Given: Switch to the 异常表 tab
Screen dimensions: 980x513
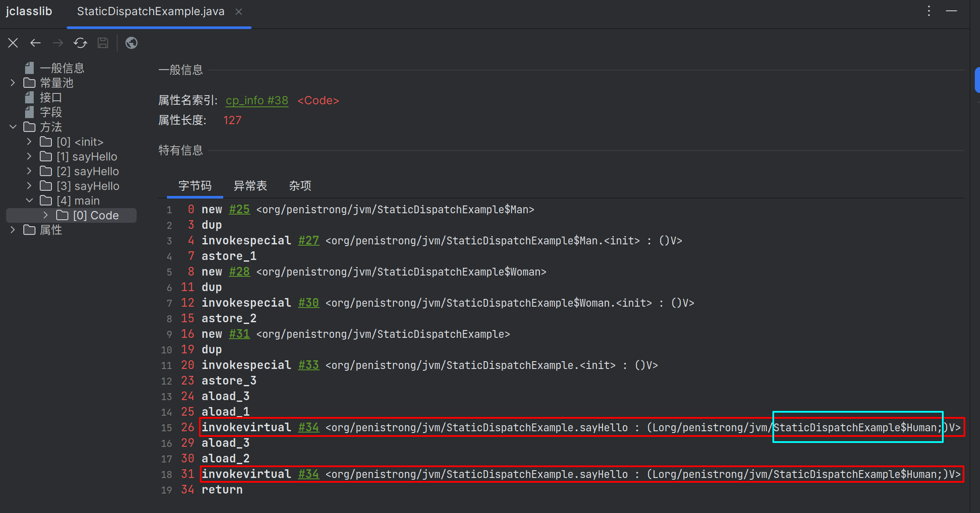Looking at the screenshot, I should [250, 186].
